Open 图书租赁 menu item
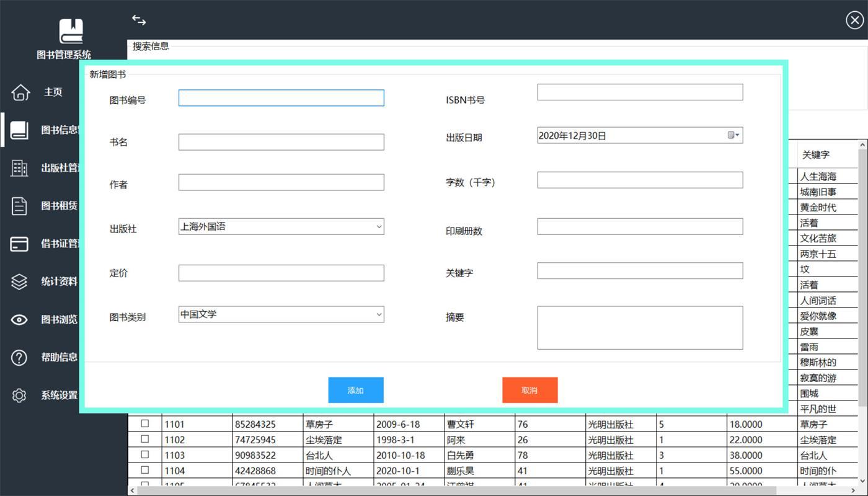 coord(60,206)
